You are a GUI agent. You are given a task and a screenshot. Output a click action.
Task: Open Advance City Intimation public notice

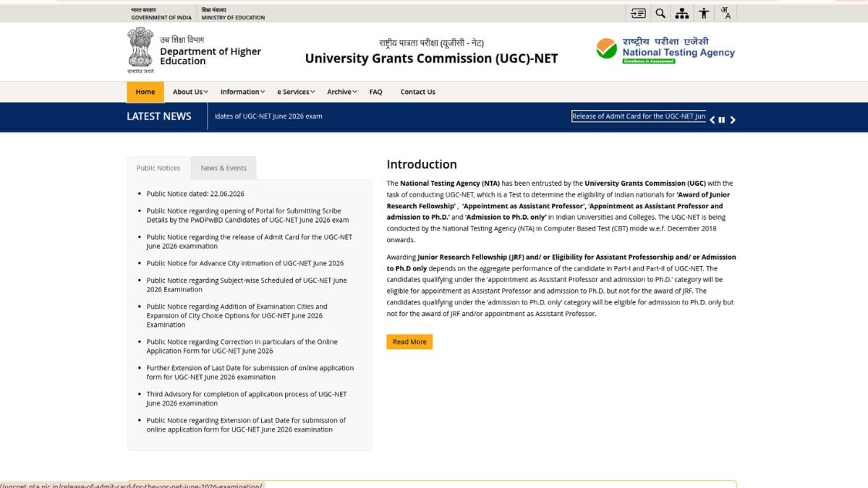[x=245, y=263]
